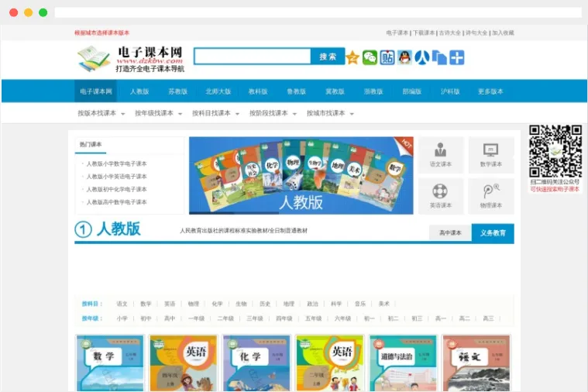Click the 热门课本 tab header
The width and height of the screenshot is (588, 392).
(x=91, y=144)
